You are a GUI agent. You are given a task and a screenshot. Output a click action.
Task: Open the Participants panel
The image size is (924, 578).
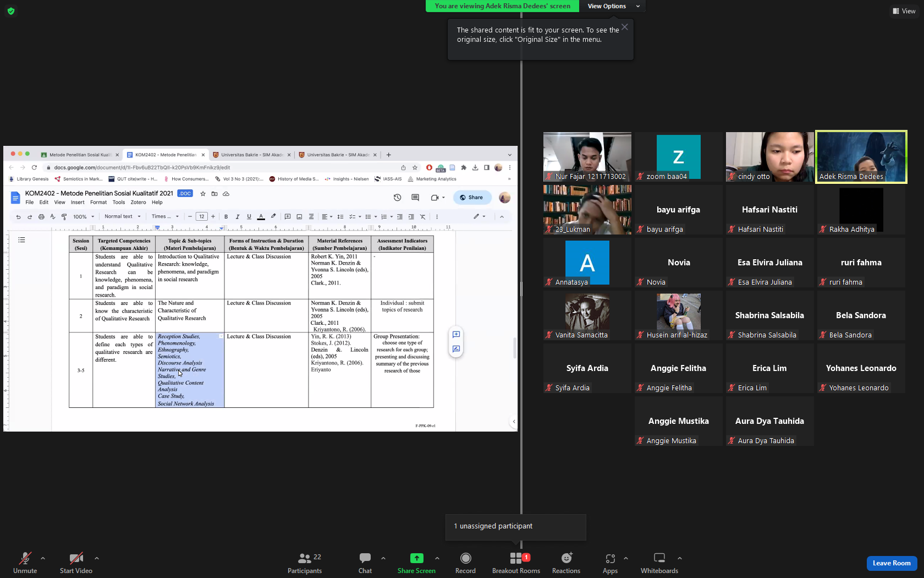304,563
